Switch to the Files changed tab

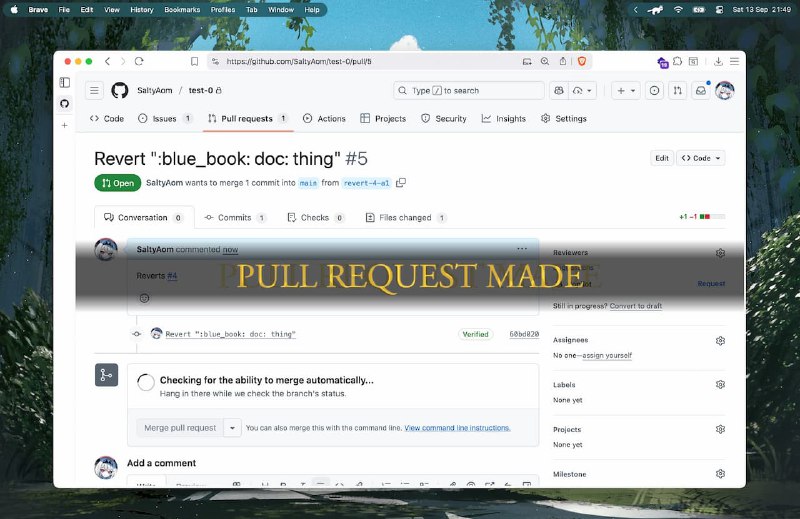pyautogui.click(x=406, y=217)
